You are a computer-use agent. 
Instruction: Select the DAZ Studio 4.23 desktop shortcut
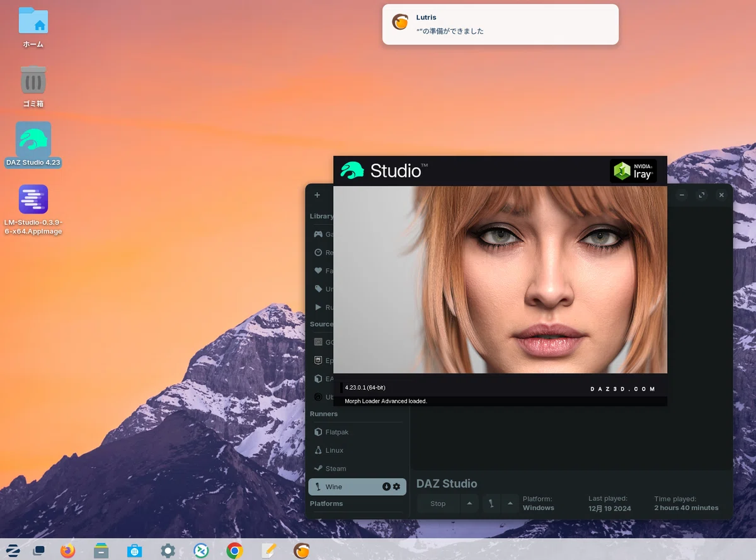point(33,145)
